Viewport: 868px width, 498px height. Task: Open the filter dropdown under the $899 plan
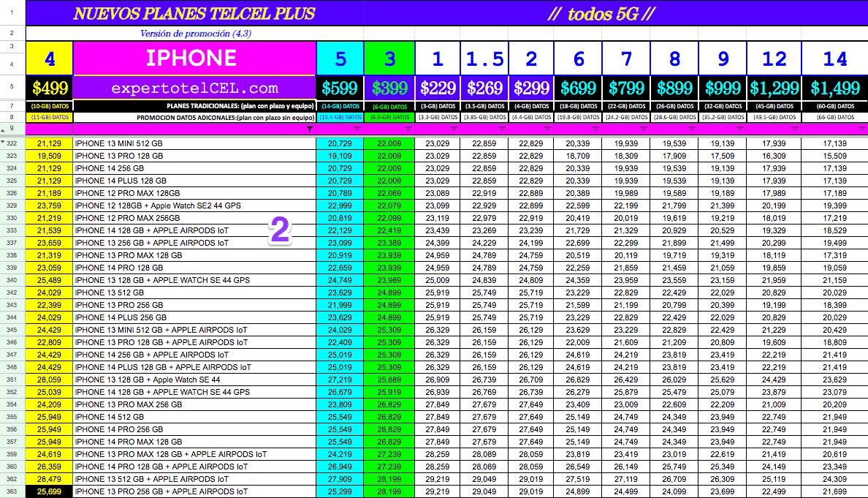(691, 129)
